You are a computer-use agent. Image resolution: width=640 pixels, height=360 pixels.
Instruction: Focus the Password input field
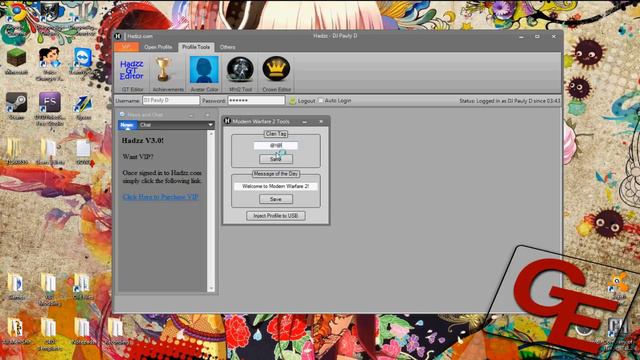click(x=256, y=100)
